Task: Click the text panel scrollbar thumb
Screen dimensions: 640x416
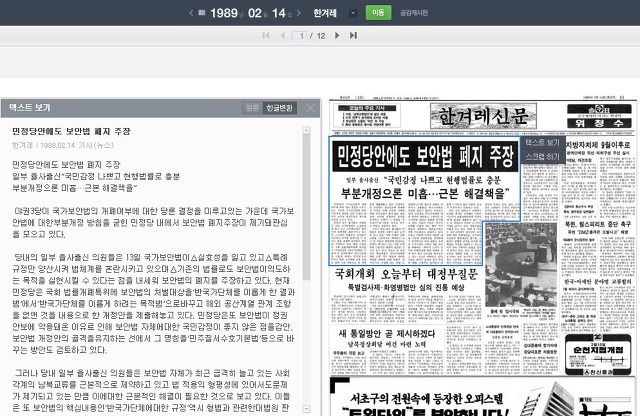Action: point(307,207)
